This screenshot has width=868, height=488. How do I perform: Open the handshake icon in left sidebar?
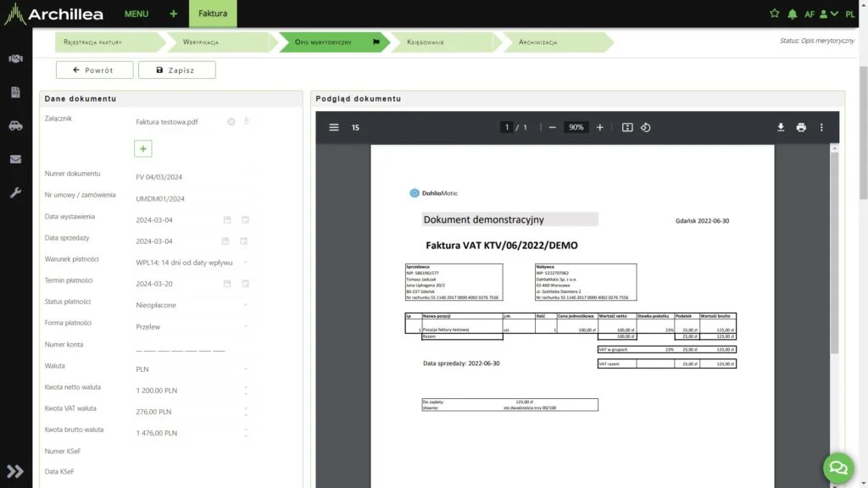click(15, 59)
